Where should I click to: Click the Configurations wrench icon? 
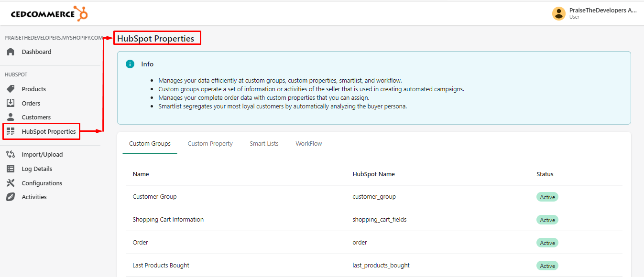(11, 183)
